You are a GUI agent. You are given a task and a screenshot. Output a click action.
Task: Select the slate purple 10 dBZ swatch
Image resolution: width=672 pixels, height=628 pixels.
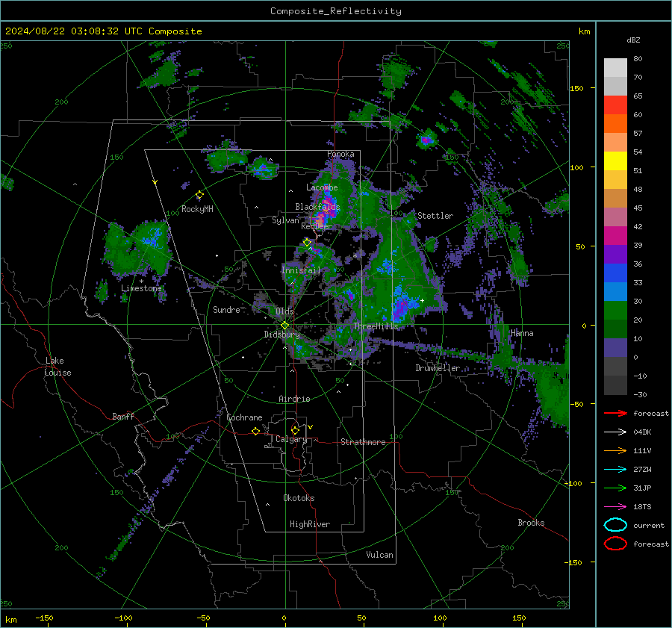615,348
